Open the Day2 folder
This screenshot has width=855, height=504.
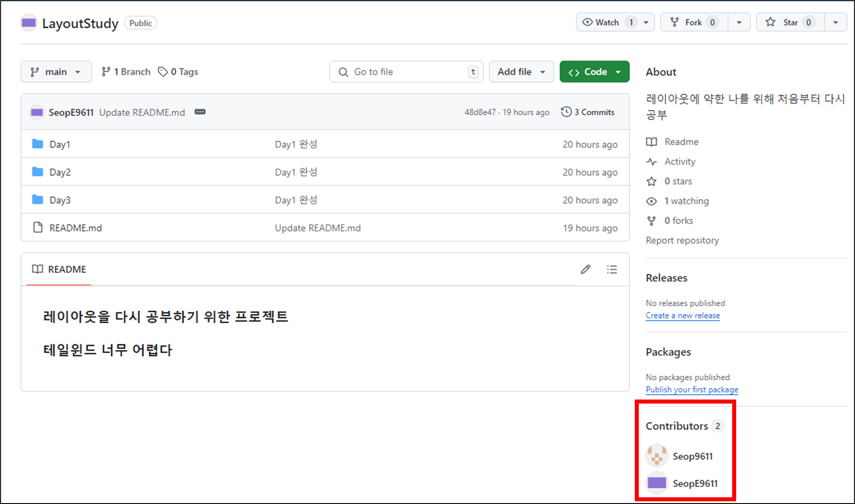tap(60, 172)
